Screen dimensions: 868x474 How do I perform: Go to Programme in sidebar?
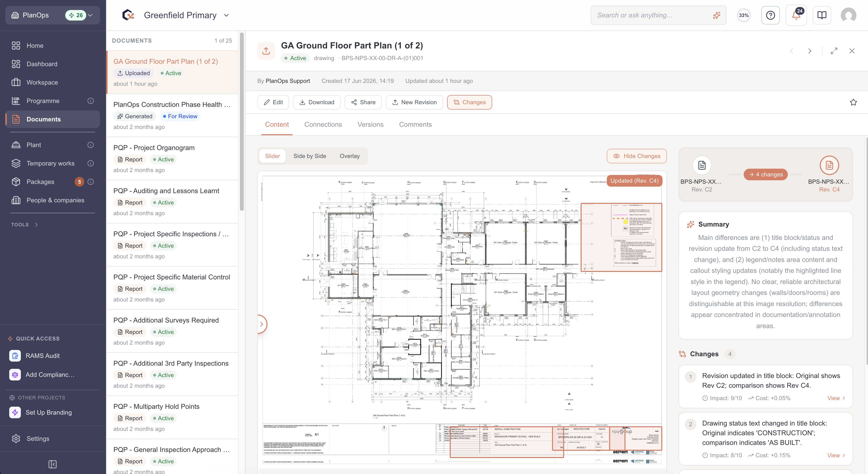tap(43, 101)
